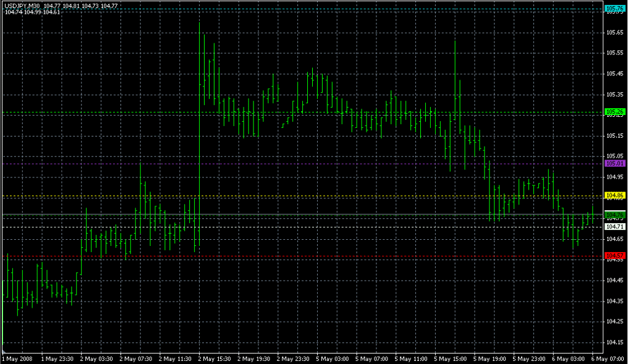Click the red 104.57 price label
The width and height of the screenshot is (628, 364).
click(614, 255)
